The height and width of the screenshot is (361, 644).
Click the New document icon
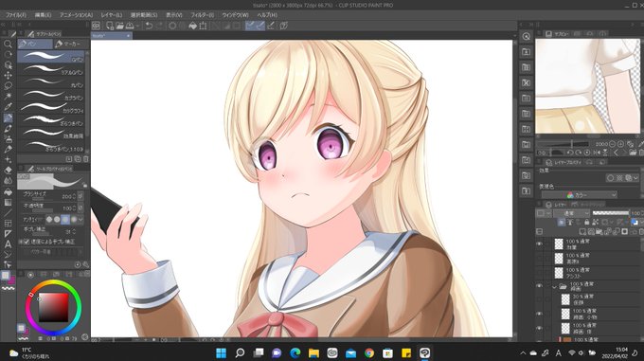coord(110,26)
